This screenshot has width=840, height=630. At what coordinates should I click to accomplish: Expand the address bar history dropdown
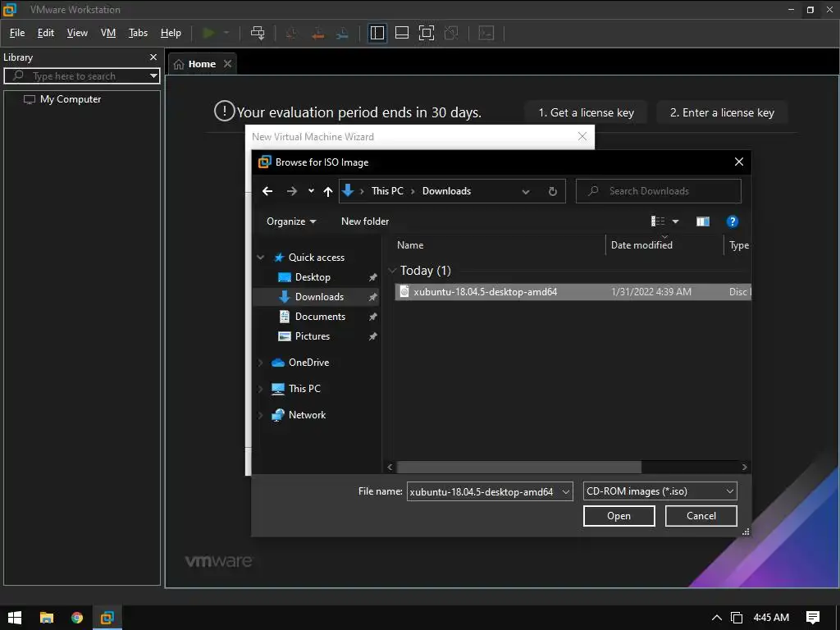(526, 192)
